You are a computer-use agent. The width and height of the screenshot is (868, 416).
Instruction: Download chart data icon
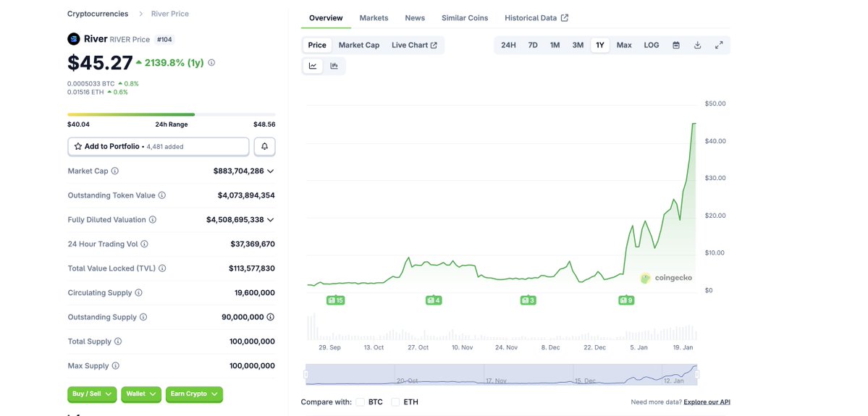pos(697,45)
